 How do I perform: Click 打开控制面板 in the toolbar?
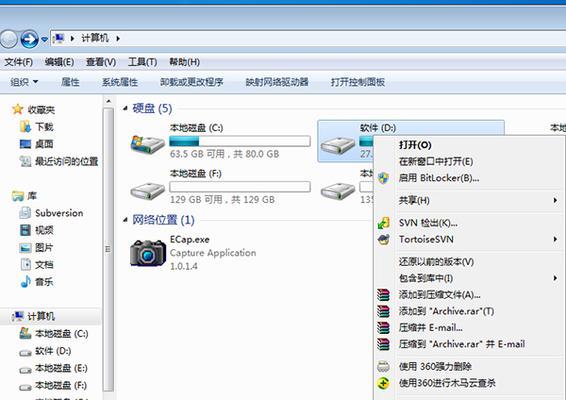[358, 82]
